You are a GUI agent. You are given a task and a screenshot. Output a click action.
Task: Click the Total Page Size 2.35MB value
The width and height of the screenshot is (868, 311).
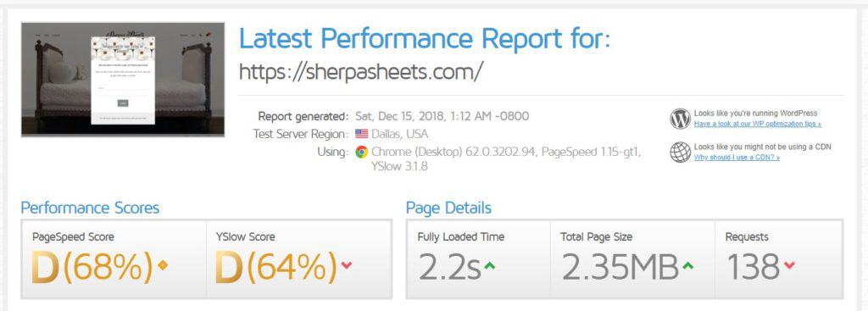click(x=620, y=267)
